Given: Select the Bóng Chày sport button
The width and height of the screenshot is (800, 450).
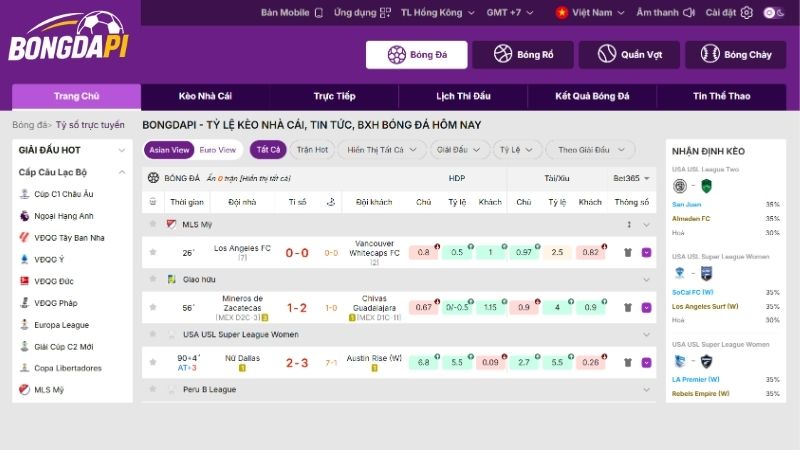Looking at the screenshot, I should point(736,55).
